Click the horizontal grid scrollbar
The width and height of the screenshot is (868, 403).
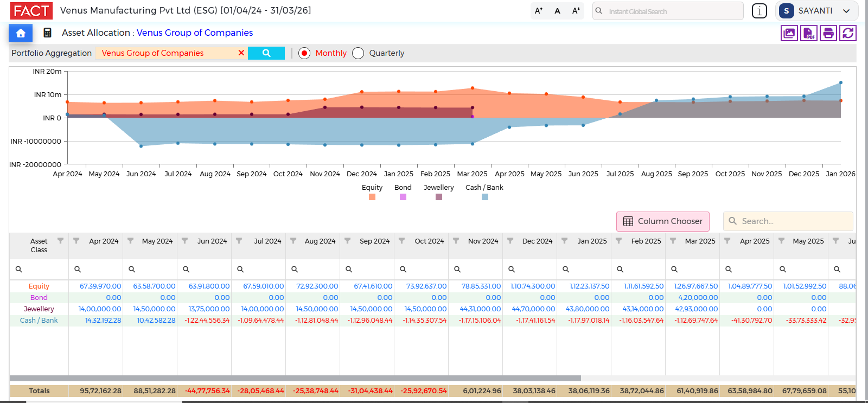pos(295,378)
